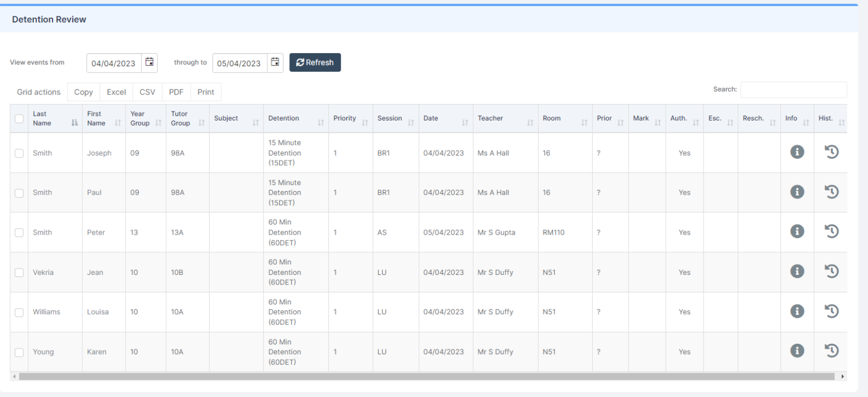Open info icon for Peter Smith
Screen dimensions: 868x397
click(x=797, y=231)
